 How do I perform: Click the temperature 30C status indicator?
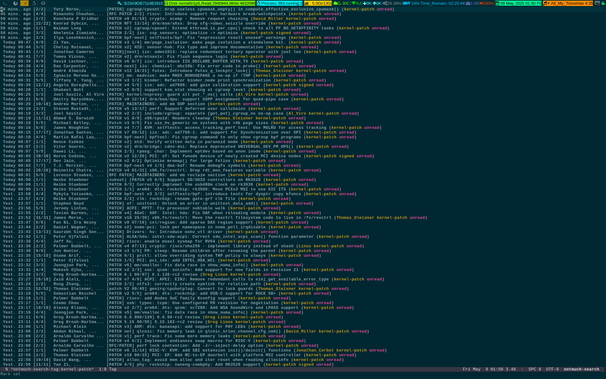point(341,3)
